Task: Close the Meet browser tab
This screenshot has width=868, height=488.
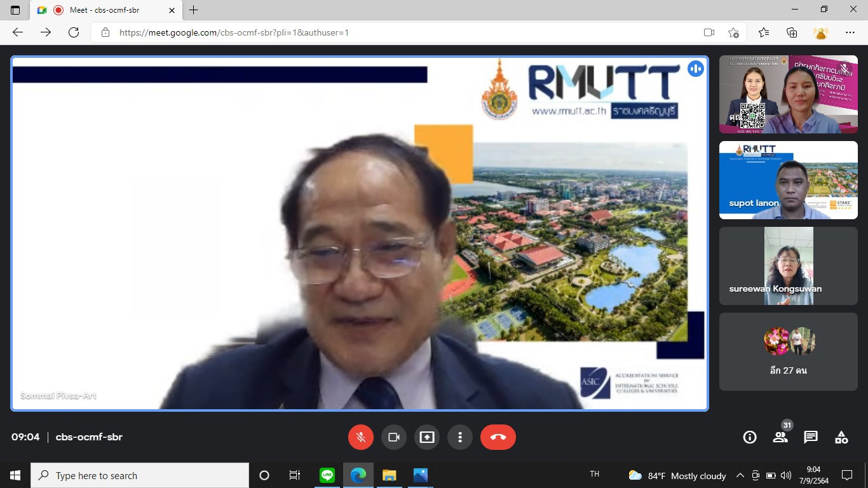Action: 172,10
